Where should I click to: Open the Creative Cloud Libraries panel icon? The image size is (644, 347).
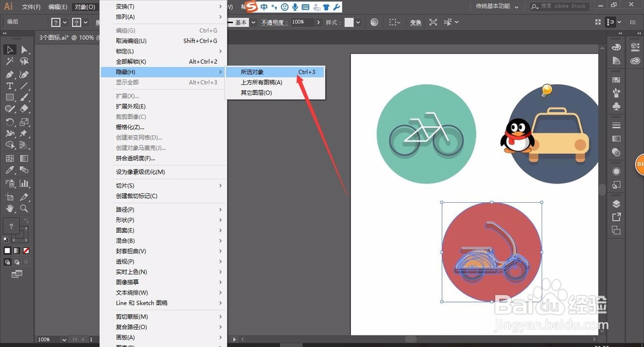[636, 61]
